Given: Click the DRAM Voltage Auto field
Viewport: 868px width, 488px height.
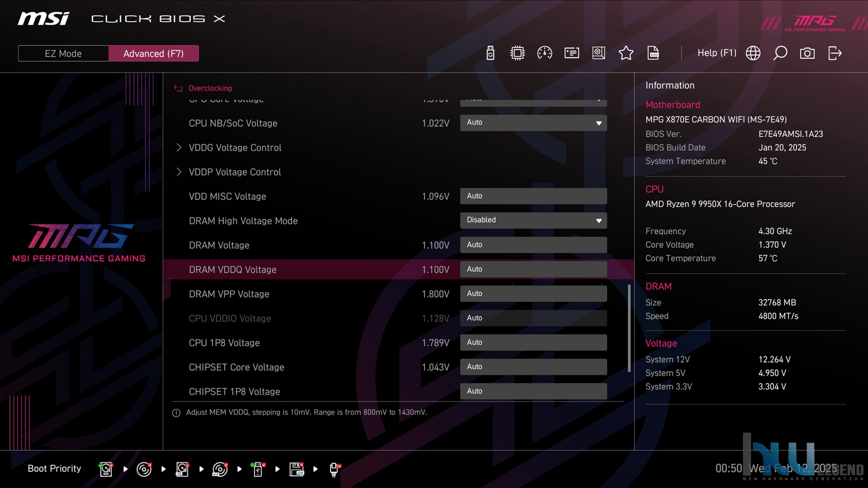Looking at the screenshot, I should tap(533, 245).
